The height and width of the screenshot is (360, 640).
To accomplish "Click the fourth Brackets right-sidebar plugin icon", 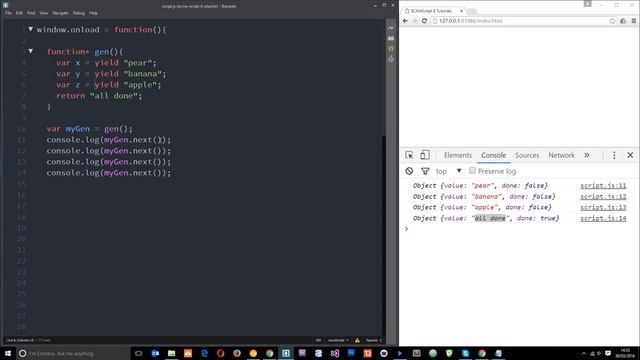I will point(391,59).
